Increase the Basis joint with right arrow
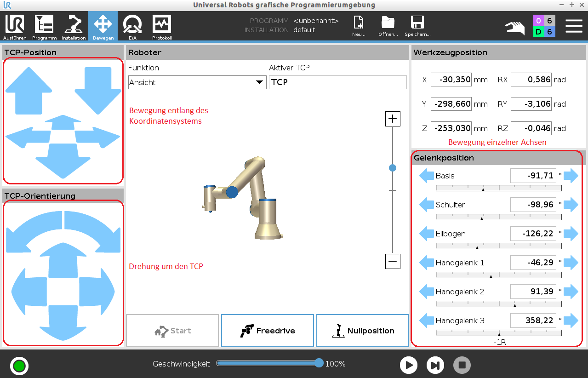 pyautogui.click(x=571, y=176)
